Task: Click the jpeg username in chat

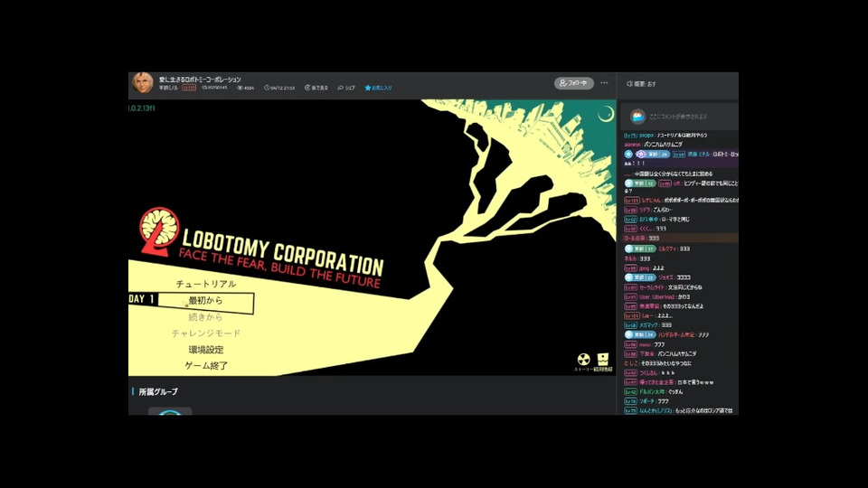Action: click(645, 268)
